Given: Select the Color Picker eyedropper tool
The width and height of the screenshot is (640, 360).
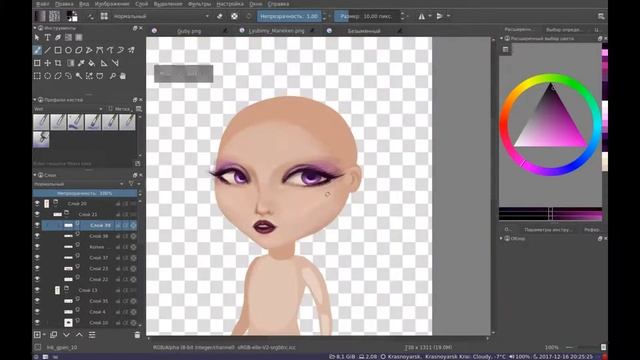Looking at the screenshot, I should [x=81, y=63].
